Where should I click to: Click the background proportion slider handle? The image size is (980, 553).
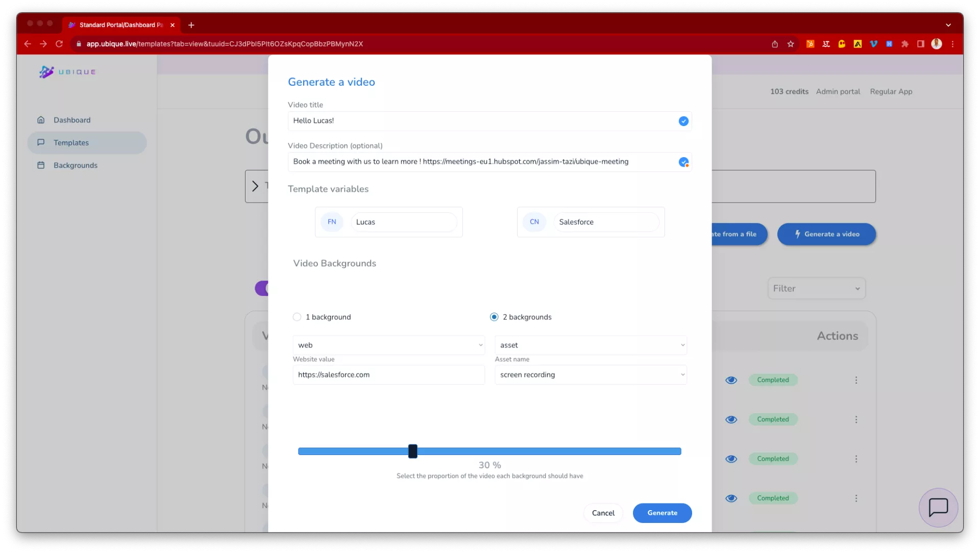[x=413, y=451]
